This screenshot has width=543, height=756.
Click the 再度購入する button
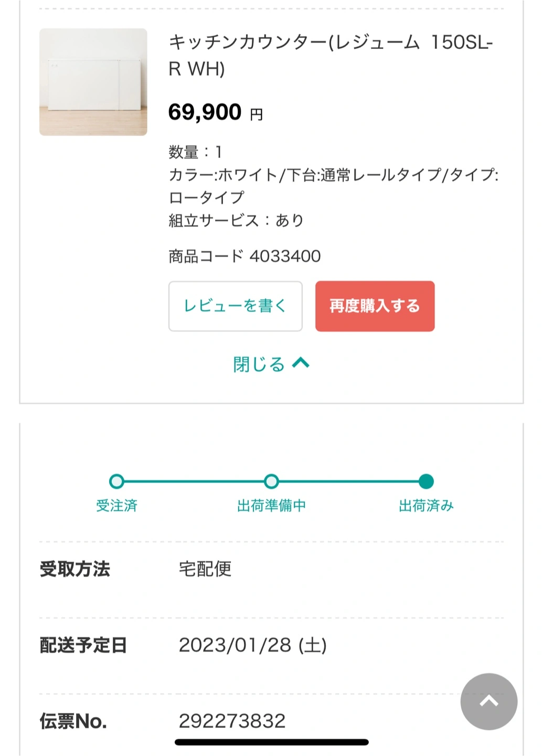(375, 306)
